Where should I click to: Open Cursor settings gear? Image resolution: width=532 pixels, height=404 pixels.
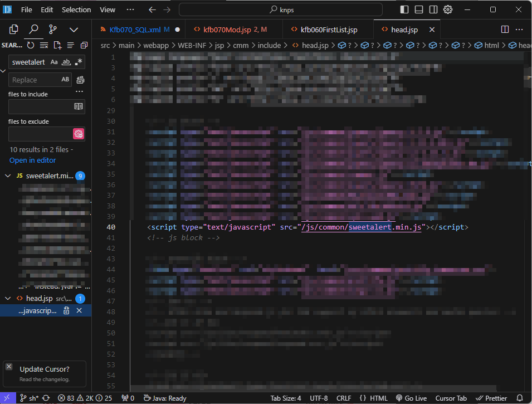pos(448,9)
